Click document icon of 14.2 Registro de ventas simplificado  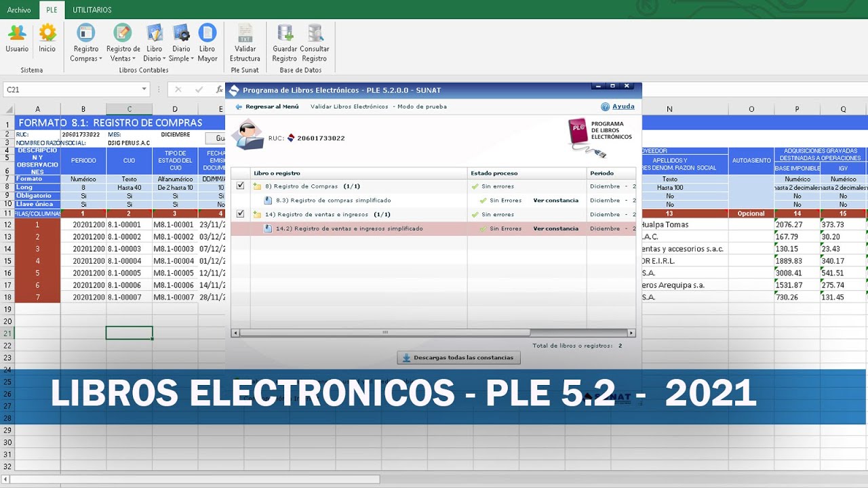click(269, 229)
